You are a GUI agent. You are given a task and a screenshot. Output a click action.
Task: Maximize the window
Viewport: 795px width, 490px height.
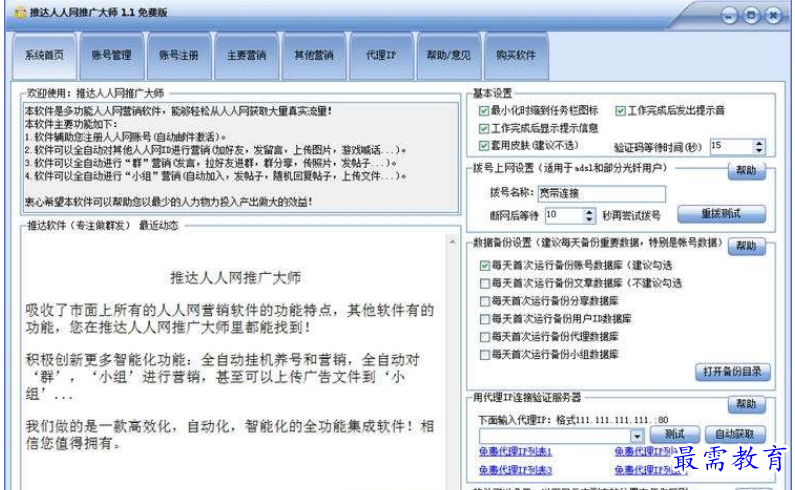751,16
